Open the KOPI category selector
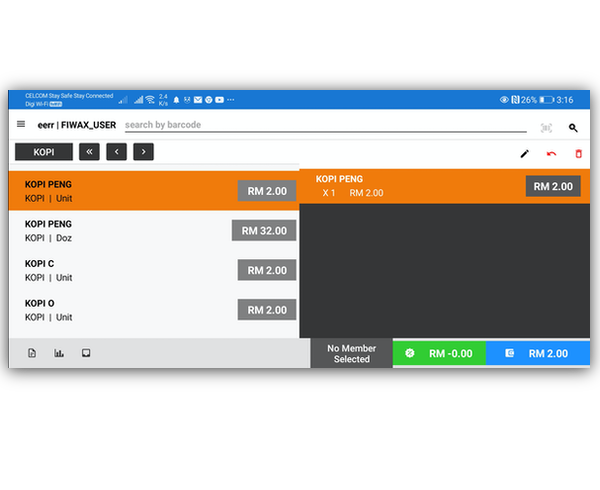This screenshot has height=490, width=600. pos(43,152)
